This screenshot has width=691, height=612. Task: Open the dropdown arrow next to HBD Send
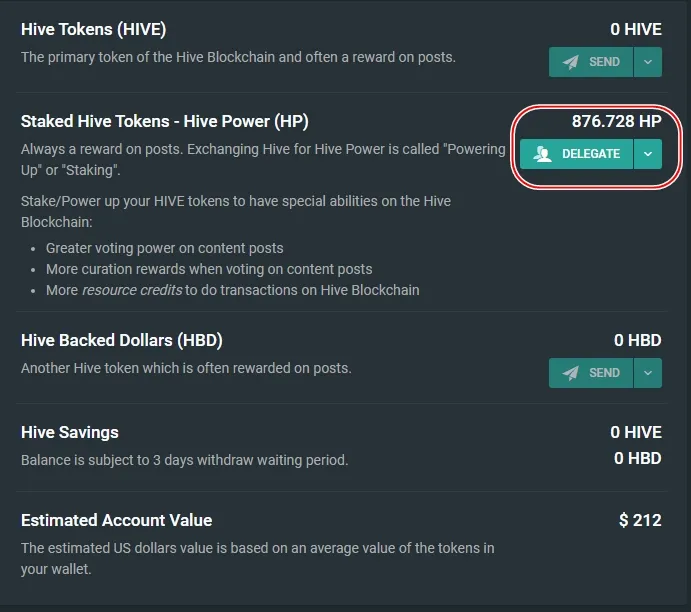click(x=648, y=373)
